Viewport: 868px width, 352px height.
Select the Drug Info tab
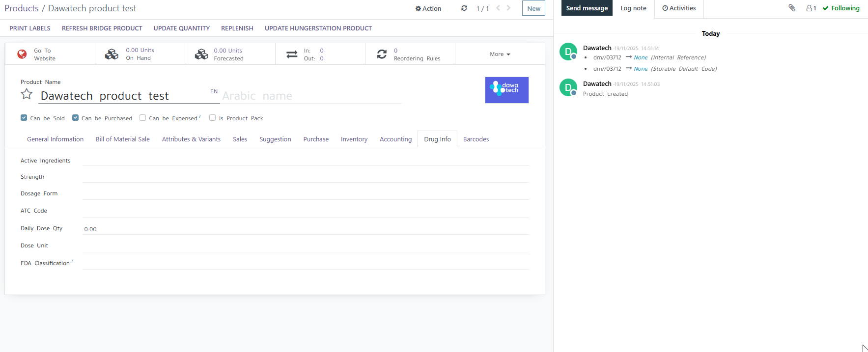point(438,139)
